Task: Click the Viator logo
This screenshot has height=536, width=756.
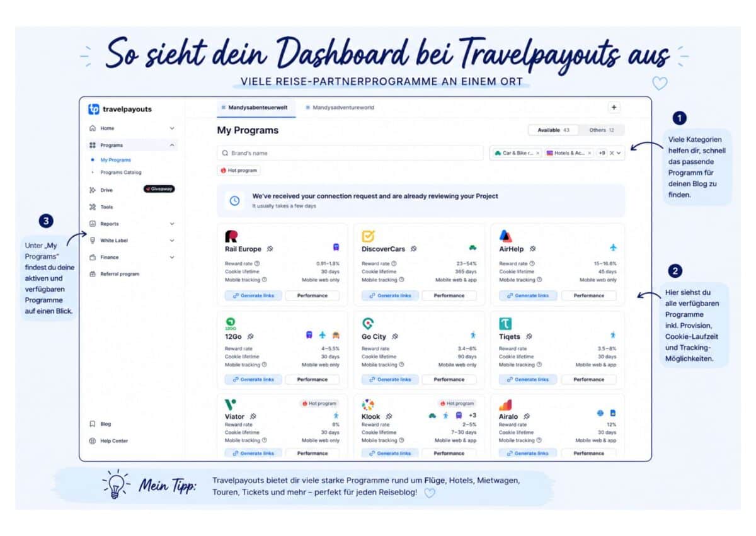Action: [x=231, y=404]
